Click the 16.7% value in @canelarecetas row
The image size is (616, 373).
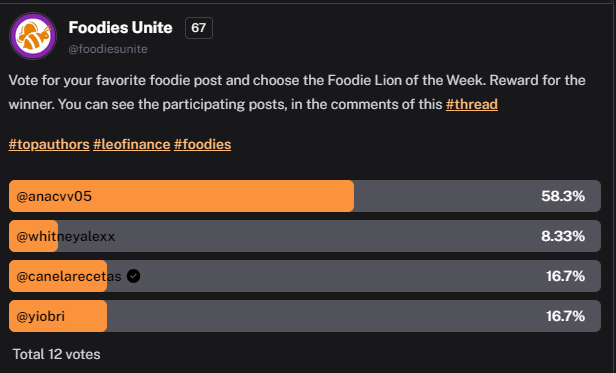(565, 276)
